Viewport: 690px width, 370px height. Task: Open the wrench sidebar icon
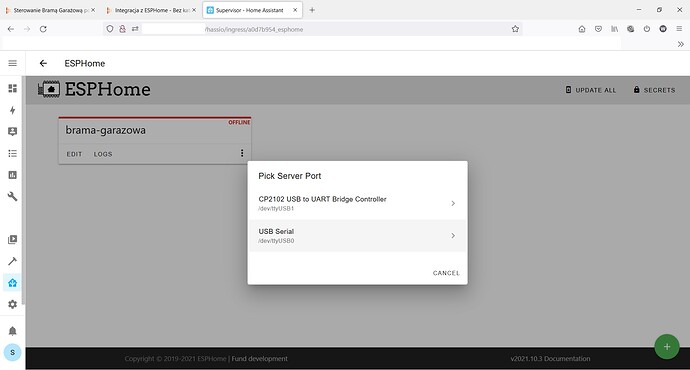tap(12, 196)
